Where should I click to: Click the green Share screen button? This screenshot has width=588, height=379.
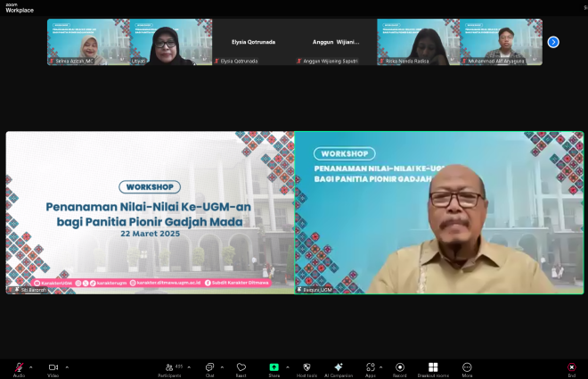point(274,367)
